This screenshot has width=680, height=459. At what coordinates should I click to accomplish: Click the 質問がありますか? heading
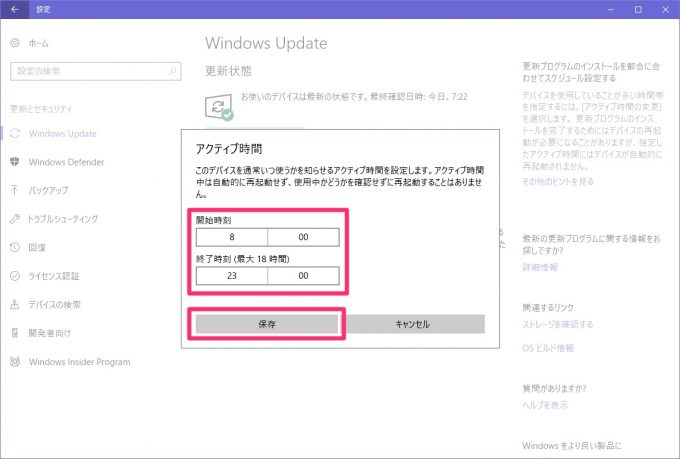point(554,388)
